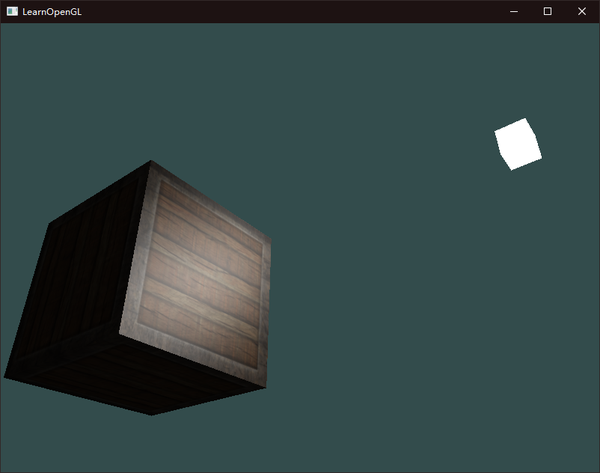Viewport: 600px width, 473px height.
Task: Maximize the LearnOpenGL window
Action: [548, 11]
